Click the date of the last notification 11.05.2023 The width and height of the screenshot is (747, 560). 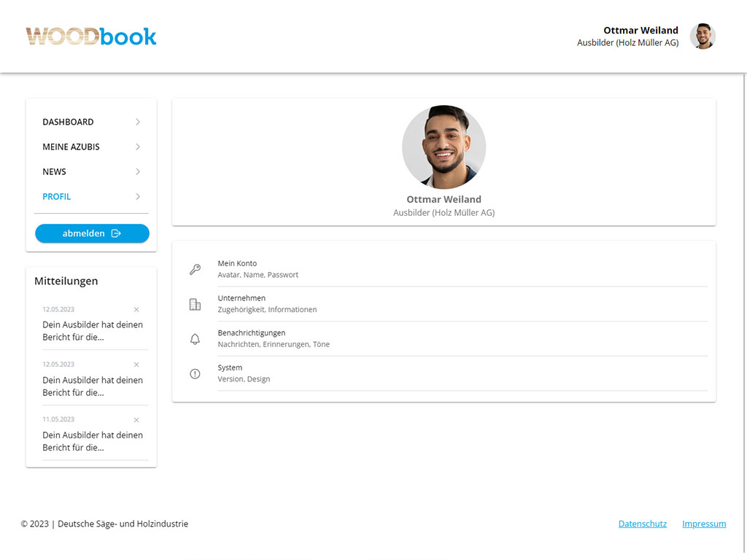(58, 419)
